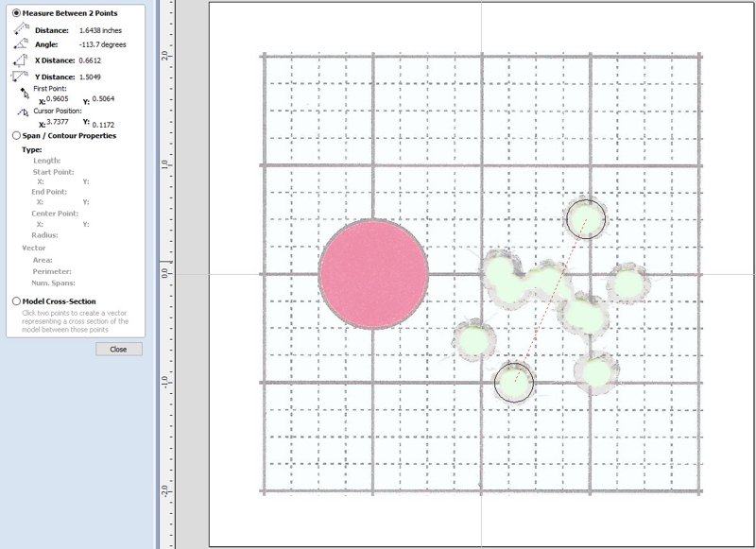Click the Angle measurement icon

21,43
